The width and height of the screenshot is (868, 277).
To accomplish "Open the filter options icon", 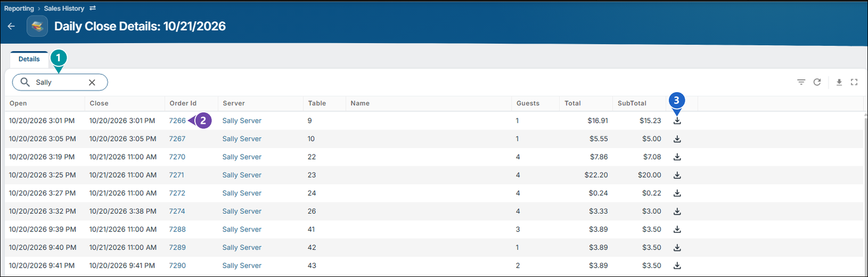I will tap(801, 82).
